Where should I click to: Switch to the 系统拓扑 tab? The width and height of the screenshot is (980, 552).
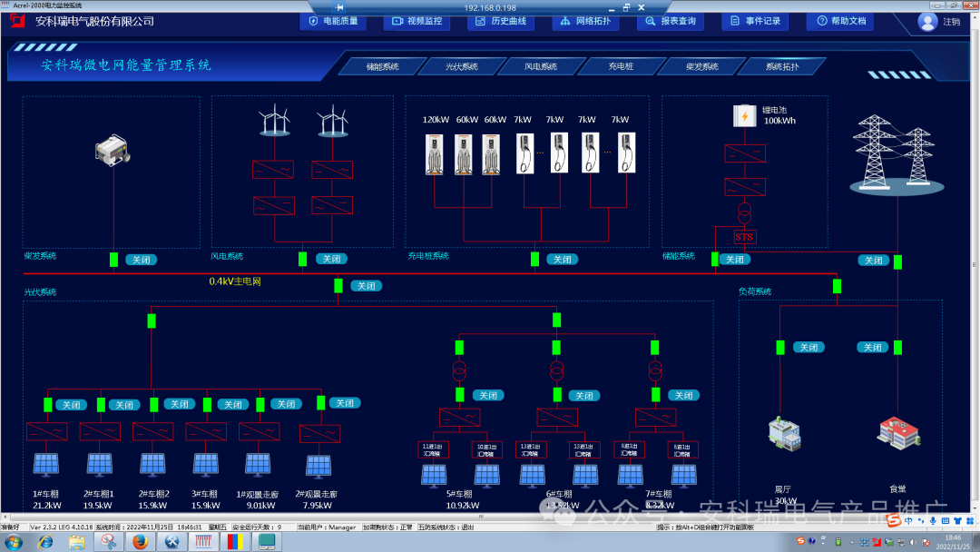(x=782, y=66)
